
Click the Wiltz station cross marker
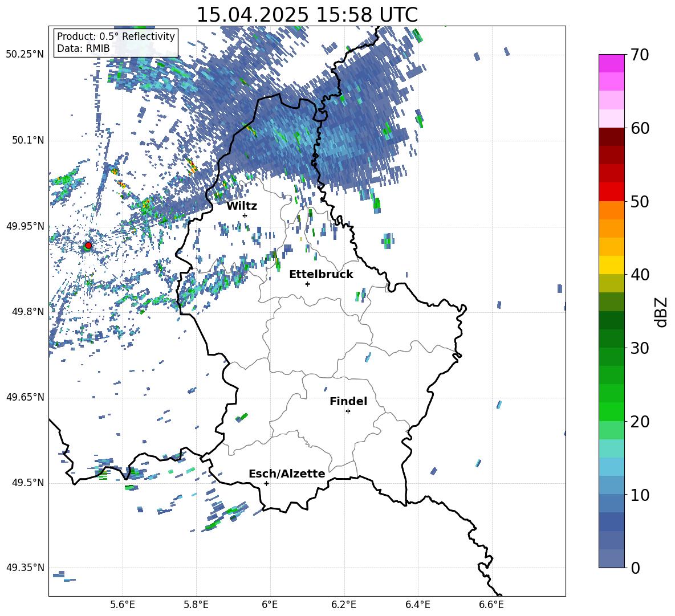pyautogui.click(x=245, y=215)
